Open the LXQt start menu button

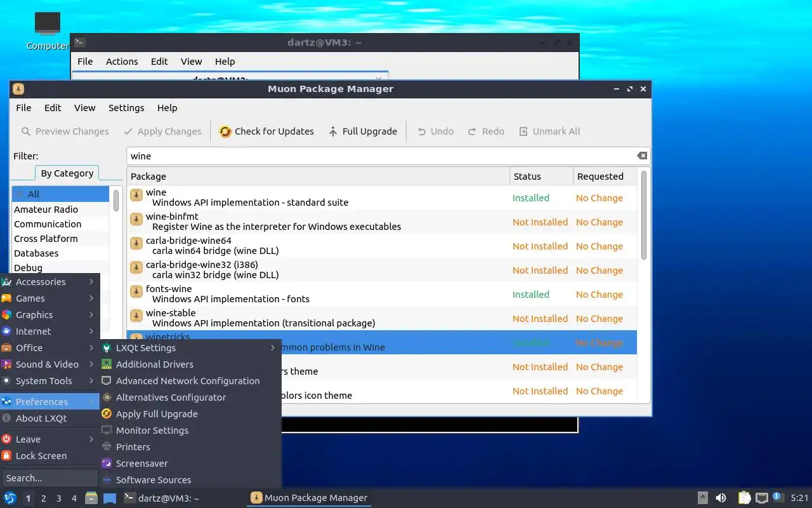click(10, 498)
